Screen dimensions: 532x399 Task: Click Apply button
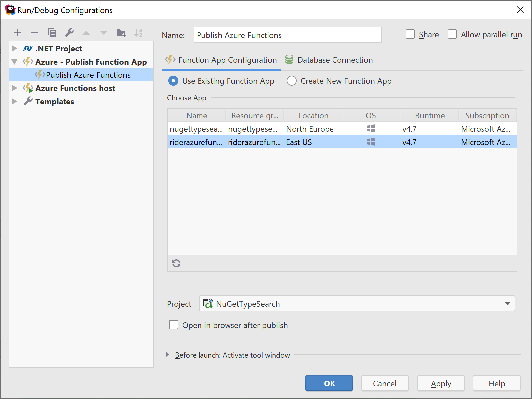[441, 383]
